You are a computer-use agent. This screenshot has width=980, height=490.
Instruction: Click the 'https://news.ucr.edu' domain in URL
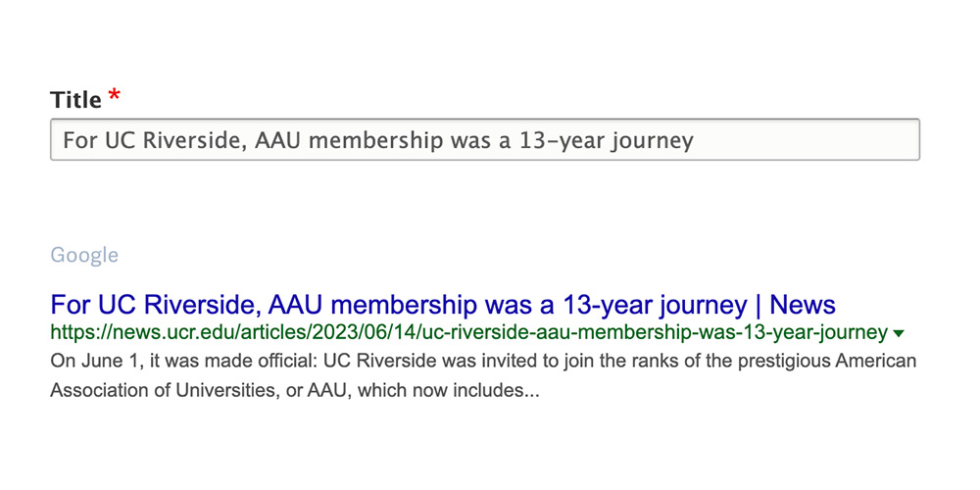coord(148,332)
